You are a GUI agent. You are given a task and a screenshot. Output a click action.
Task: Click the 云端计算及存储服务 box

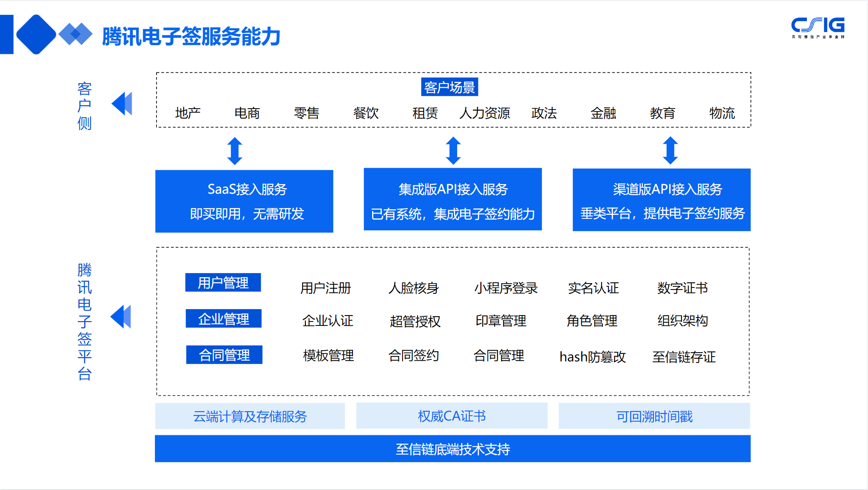pyautogui.click(x=250, y=416)
